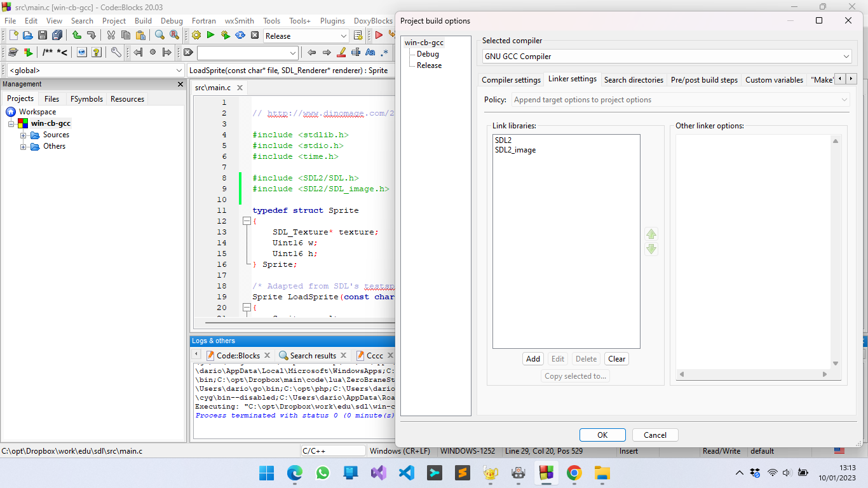
Task: Click the Open file toolbar icon
Action: pyautogui.click(x=28, y=36)
